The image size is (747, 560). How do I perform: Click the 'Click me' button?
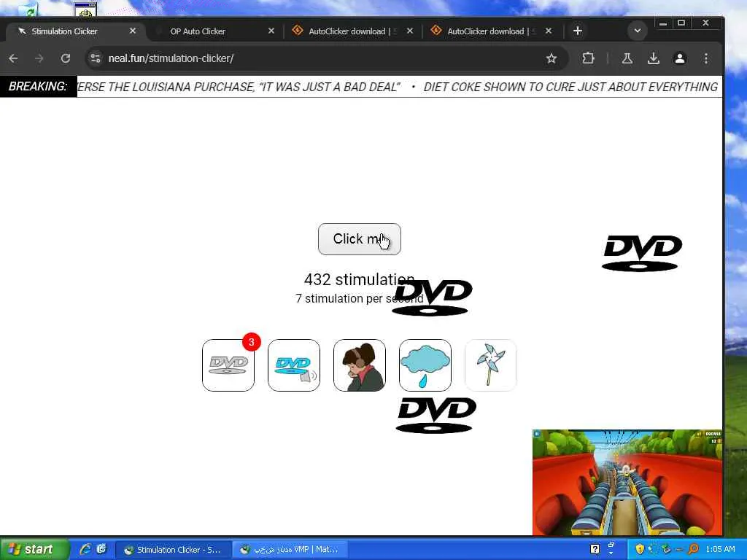(360, 239)
